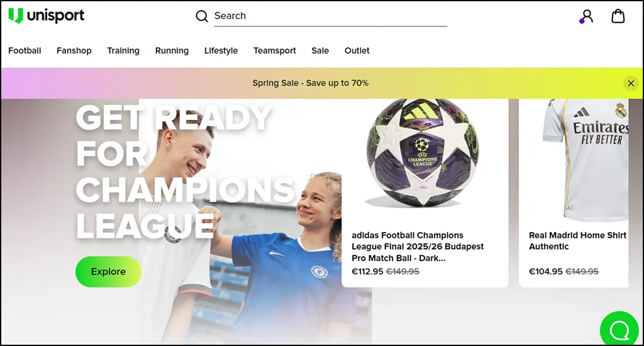Click the magnifying glass search icon
Image resolution: width=644 pixels, height=346 pixels.
tap(202, 16)
